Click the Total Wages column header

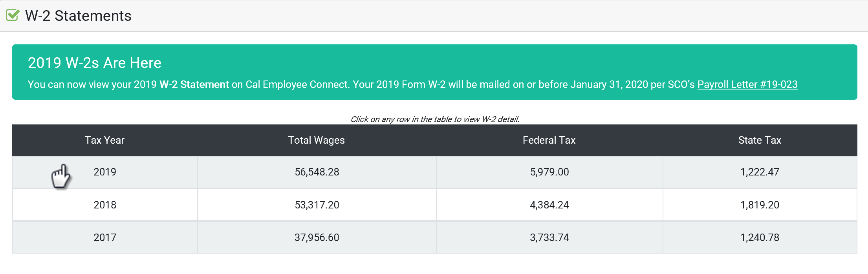pyautogui.click(x=316, y=140)
